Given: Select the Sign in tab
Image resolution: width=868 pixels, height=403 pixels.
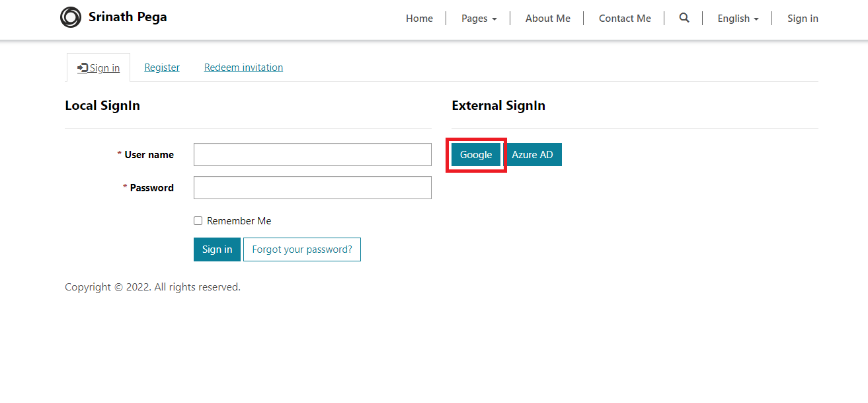Looking at the screenshot, I should pos(104,68).
